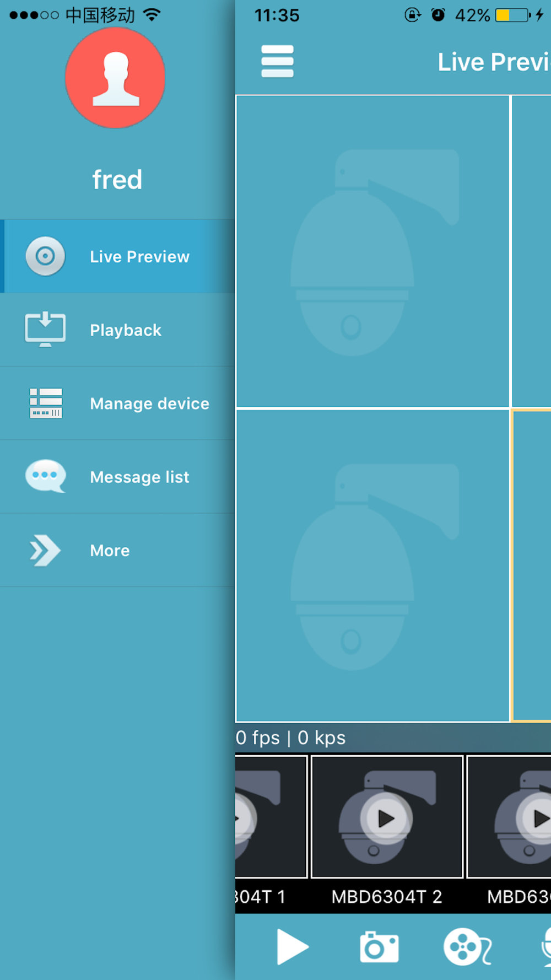Go to Manage device

click(117, 403)
